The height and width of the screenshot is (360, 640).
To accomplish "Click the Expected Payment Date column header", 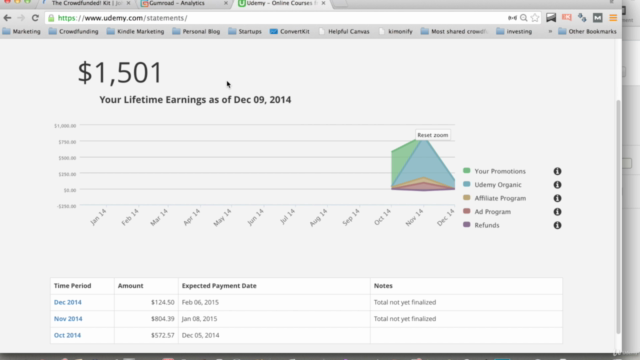I will click(x=219, y=286).
